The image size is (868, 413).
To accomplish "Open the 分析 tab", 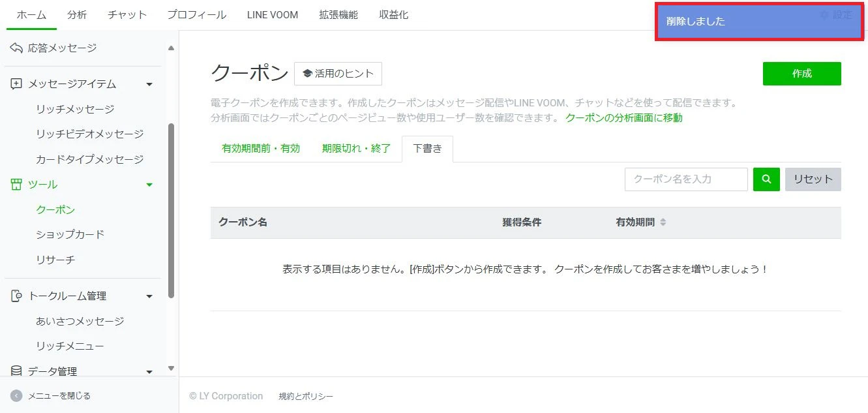I will [77, 14].
